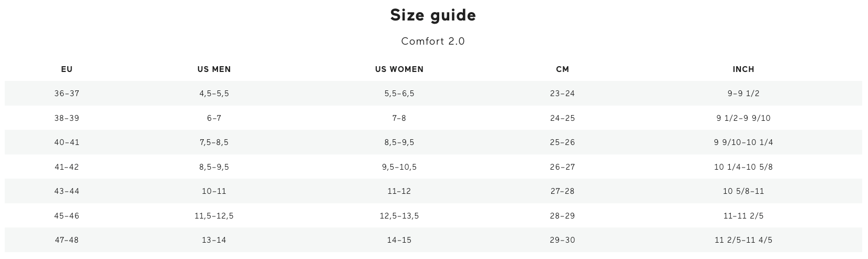Click US men 7,5–8,5 value
Viewport: 868px width, 259px height.
[214, 142]
